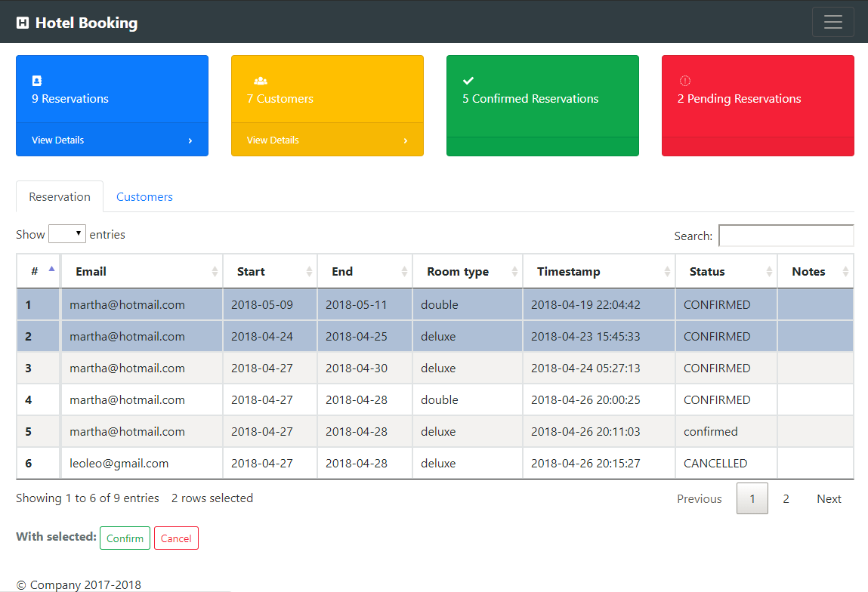Click the Reservations card icon
The height and width of the screenshot is (592, 868).
click(x=37, y=81)
